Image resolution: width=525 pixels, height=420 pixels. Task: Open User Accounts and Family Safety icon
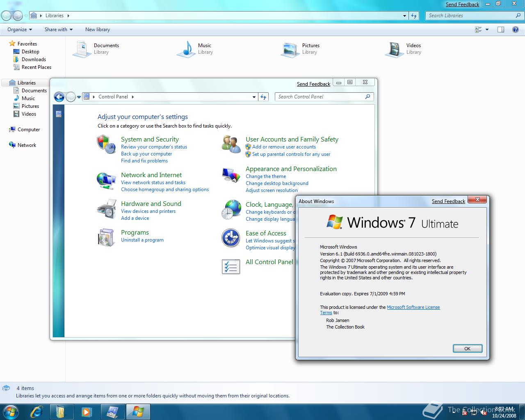(x=231, y=145)
